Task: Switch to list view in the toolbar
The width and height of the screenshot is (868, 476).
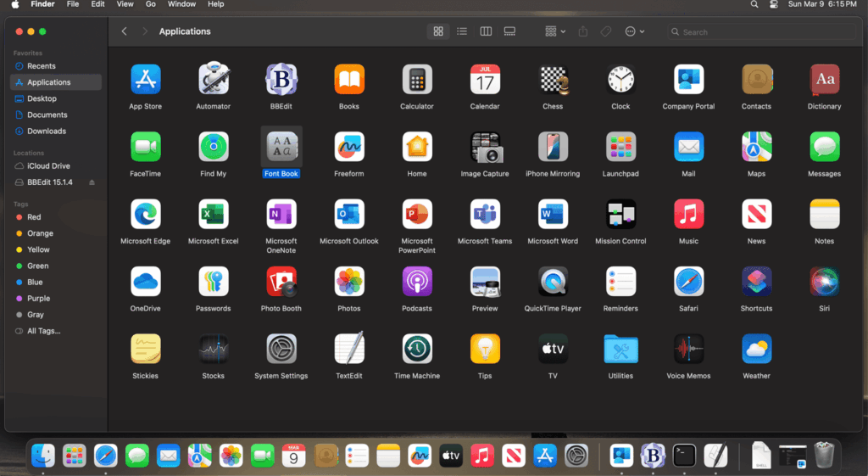Action: pos(462,31)
